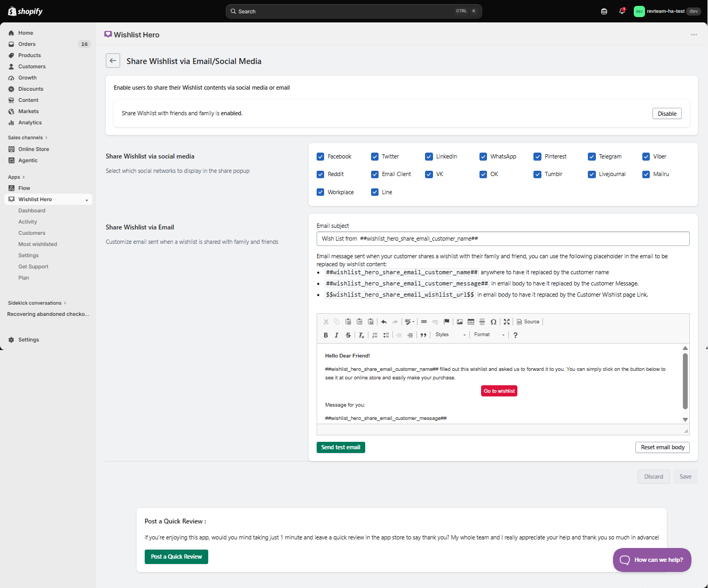The image size is (708, 588).
Task: Insert a table in the email editor
Action: [x=471, y=322]
